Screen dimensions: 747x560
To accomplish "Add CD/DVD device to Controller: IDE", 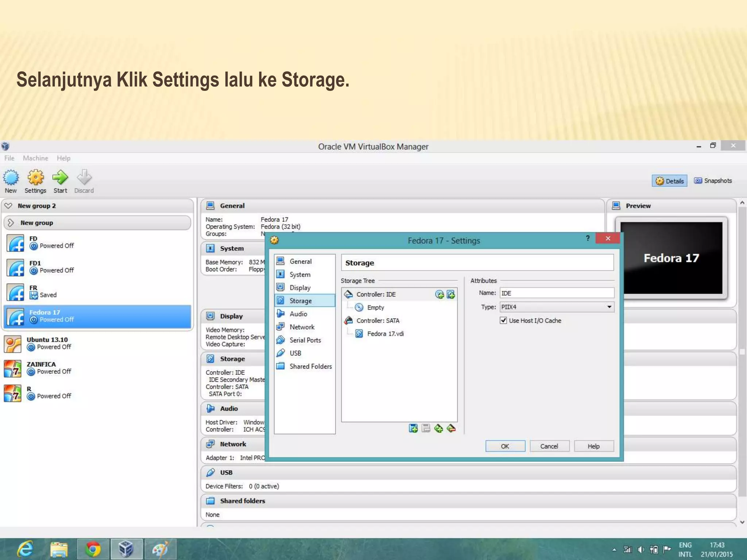I will coord(440,295).
